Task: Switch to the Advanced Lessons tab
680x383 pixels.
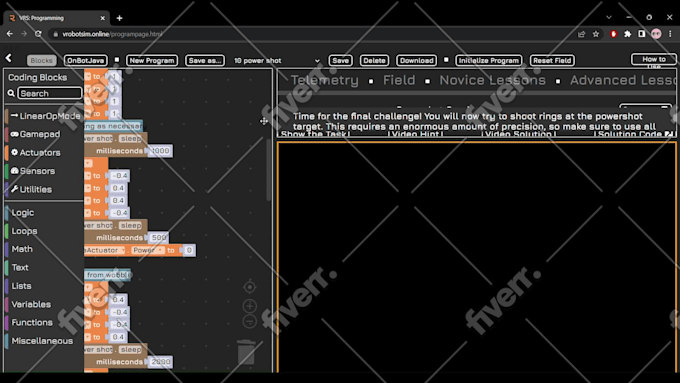Action: [623, 80]
